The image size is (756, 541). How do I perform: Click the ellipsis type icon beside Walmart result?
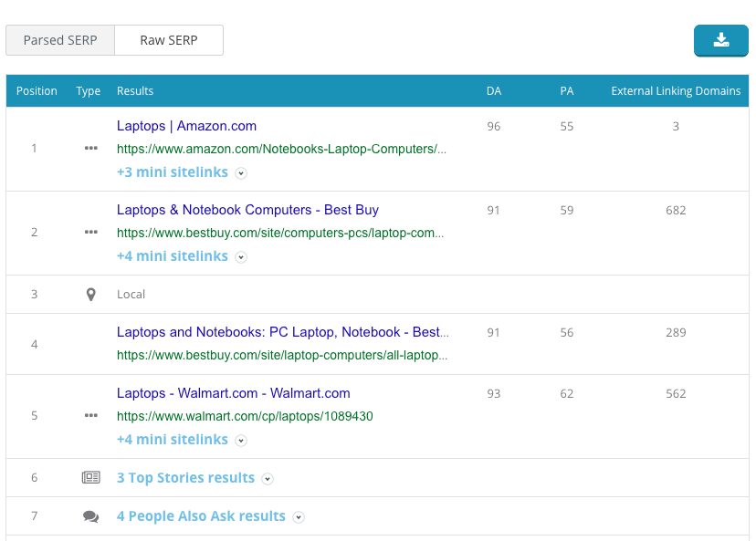pyautogui.click(x=90, y=415)
